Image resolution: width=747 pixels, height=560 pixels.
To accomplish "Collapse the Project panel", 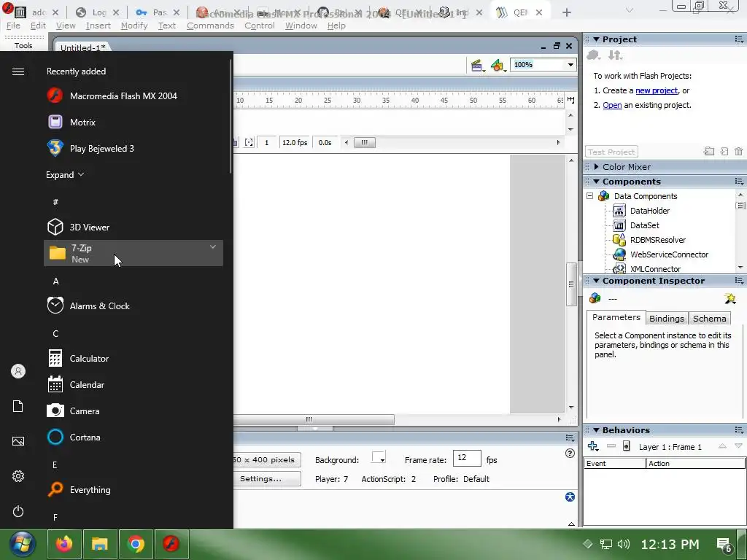I will coord(596,39).
